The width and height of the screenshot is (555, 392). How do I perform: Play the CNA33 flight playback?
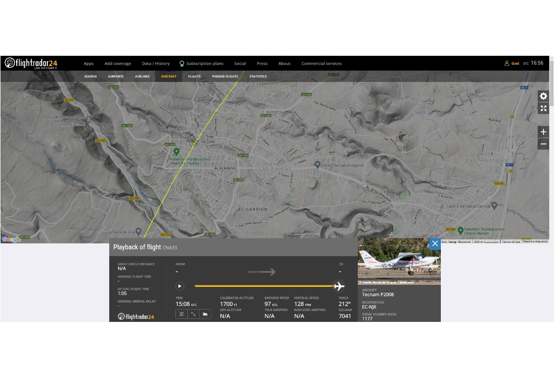pos(180,286)
